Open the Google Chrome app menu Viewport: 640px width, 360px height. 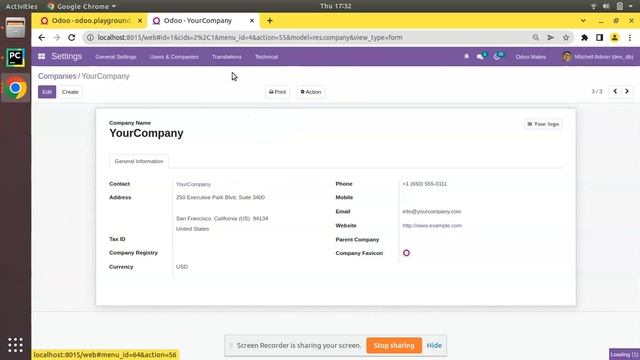(x=82, y=6)
